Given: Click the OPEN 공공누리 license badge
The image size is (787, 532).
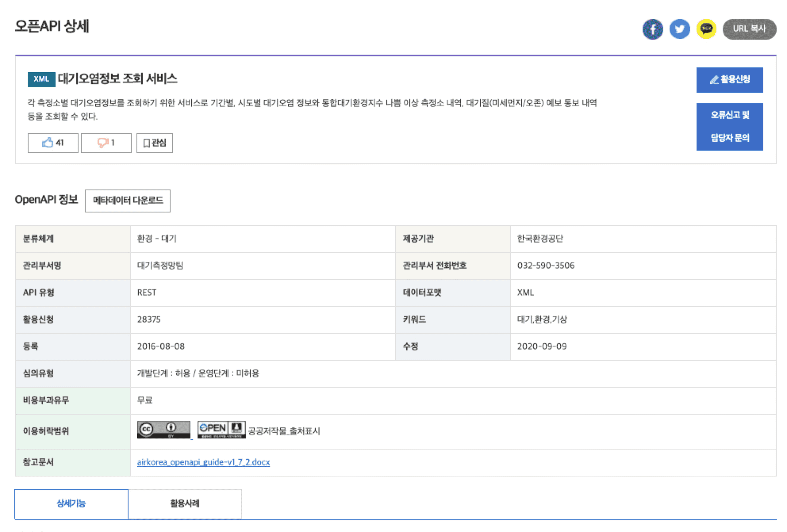Looking at the screenshot, I should (x=221, y=430).
